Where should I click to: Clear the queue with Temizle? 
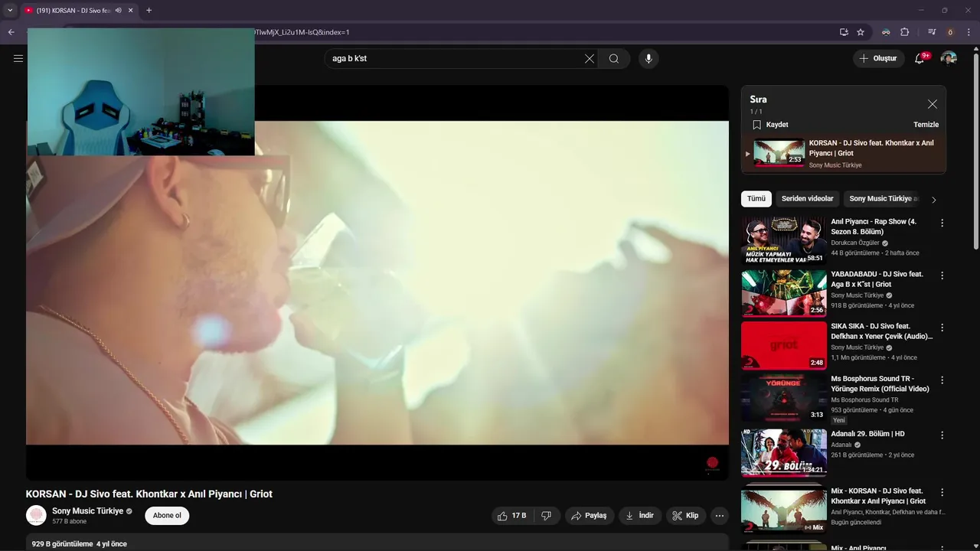click(x=926, y=125)
